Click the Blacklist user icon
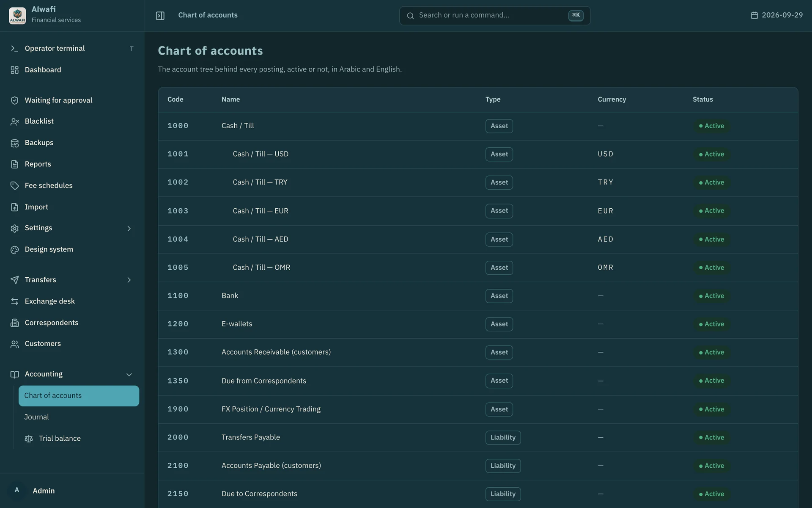812x508 pixels. pyautogui.click(x=15, y=121)
